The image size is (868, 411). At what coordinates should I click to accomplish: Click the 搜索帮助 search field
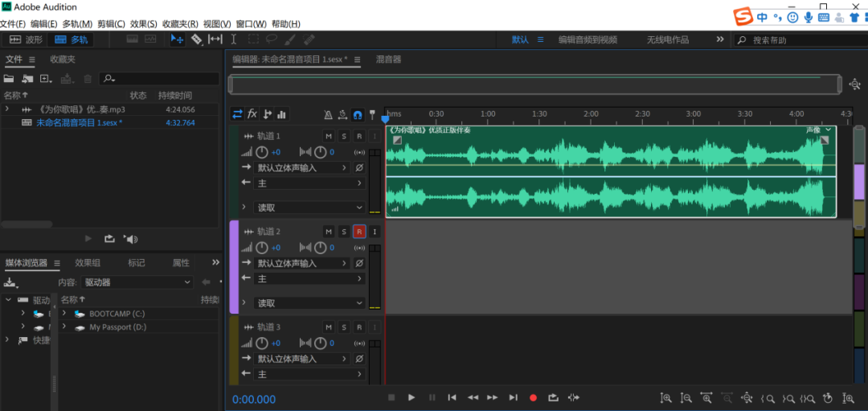point(796,40)
